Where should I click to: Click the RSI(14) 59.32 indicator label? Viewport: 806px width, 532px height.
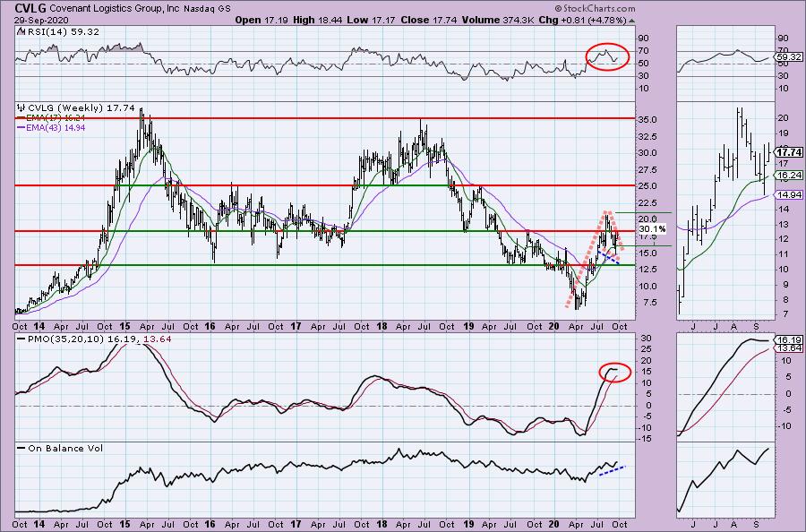[64, 31]
